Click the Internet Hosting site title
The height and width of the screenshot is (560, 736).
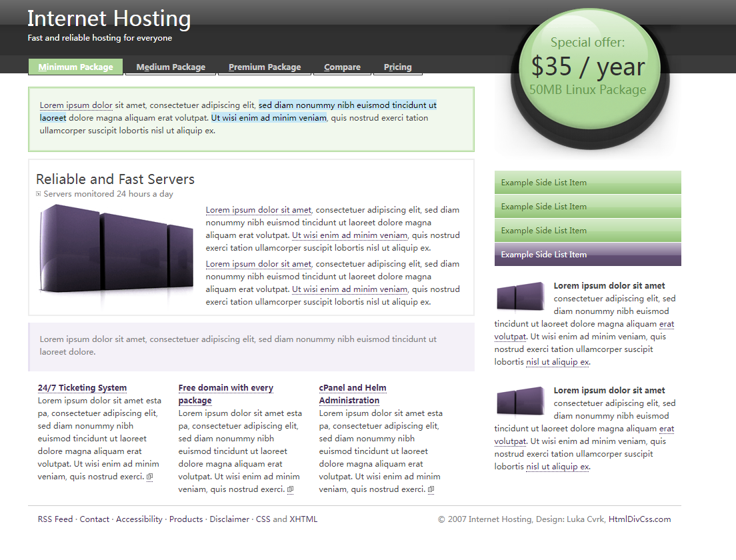pos(109,19)
